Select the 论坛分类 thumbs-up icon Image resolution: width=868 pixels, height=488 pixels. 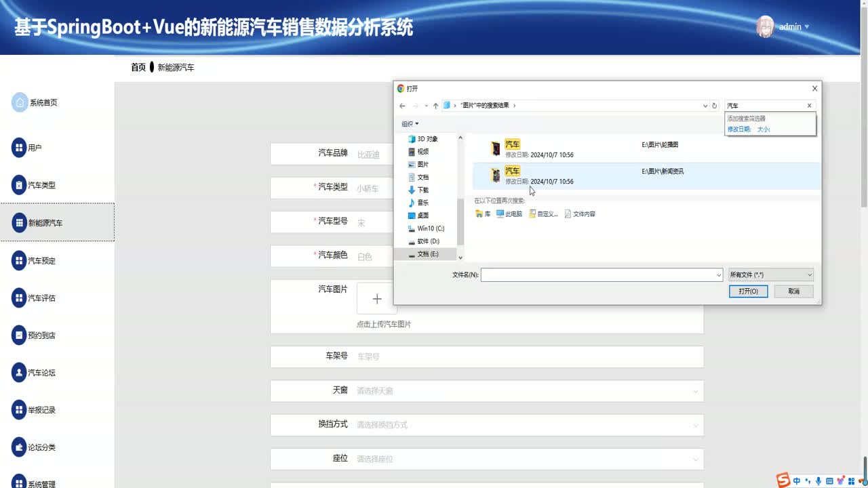pyautogui.click(x=19, y=447)
